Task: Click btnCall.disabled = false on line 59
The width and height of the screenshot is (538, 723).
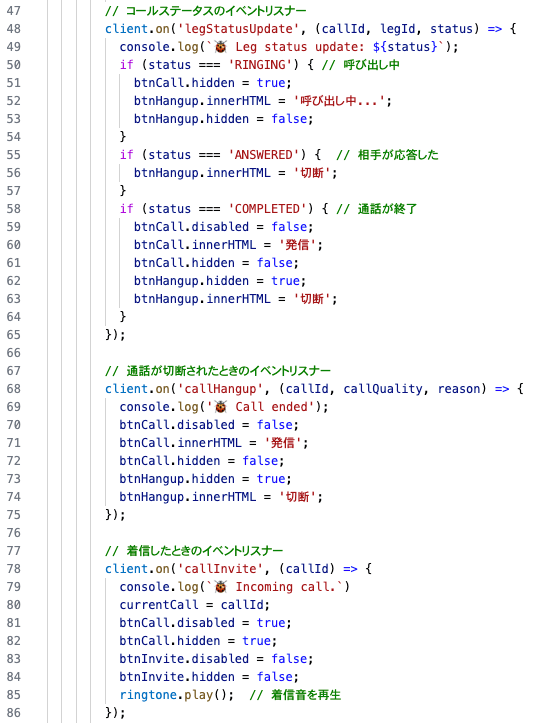Action: [224, 226]
